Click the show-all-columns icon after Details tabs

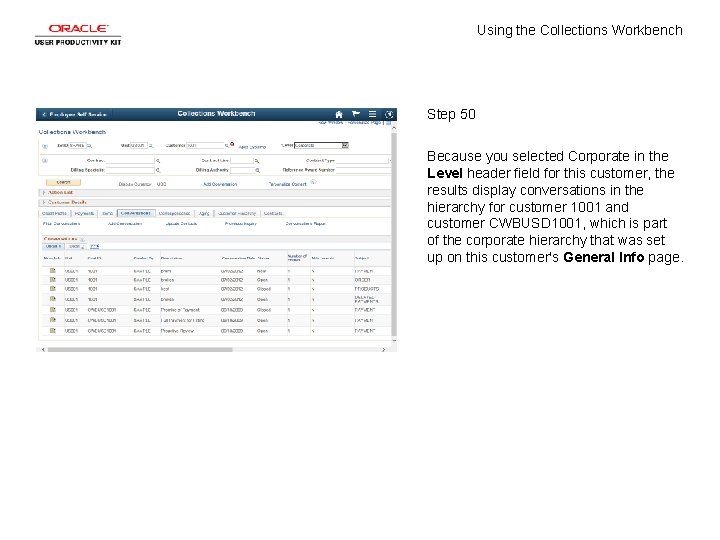(x=95, y=247)
